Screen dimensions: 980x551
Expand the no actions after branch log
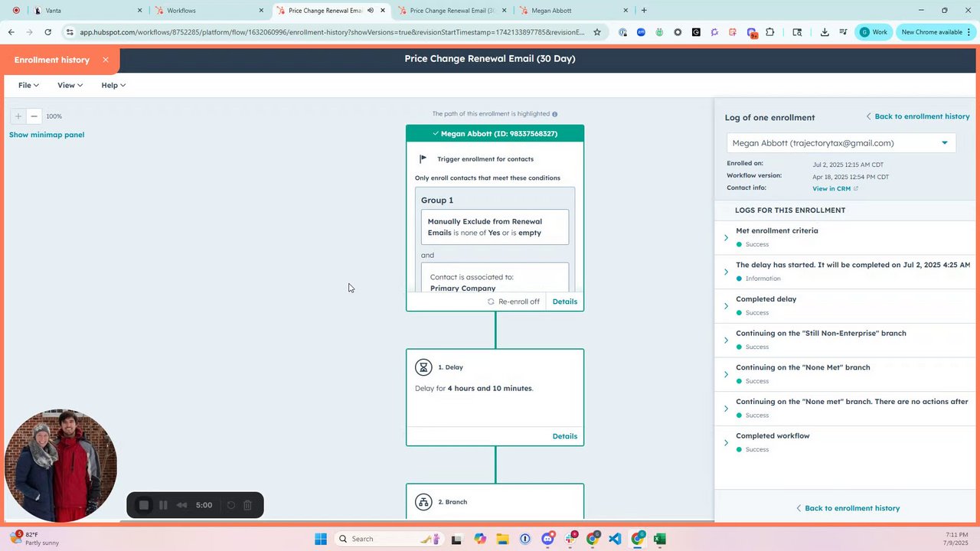tap(726, 409)
